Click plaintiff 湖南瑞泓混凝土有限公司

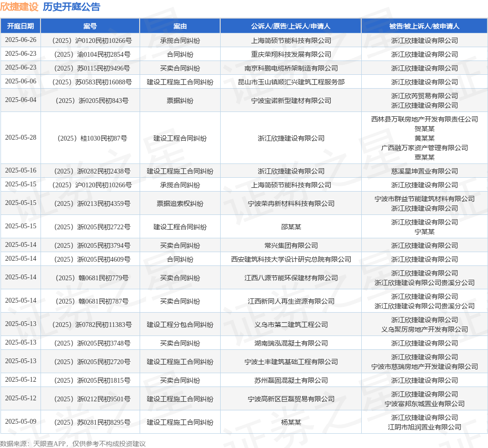click(291, 344)
